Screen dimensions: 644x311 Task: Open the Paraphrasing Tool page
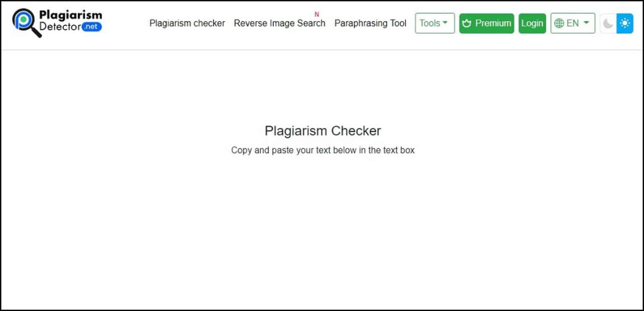click(370, 23)
